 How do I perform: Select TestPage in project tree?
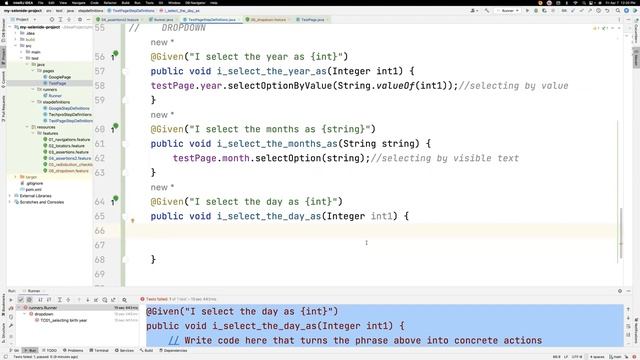coord(57,83)
